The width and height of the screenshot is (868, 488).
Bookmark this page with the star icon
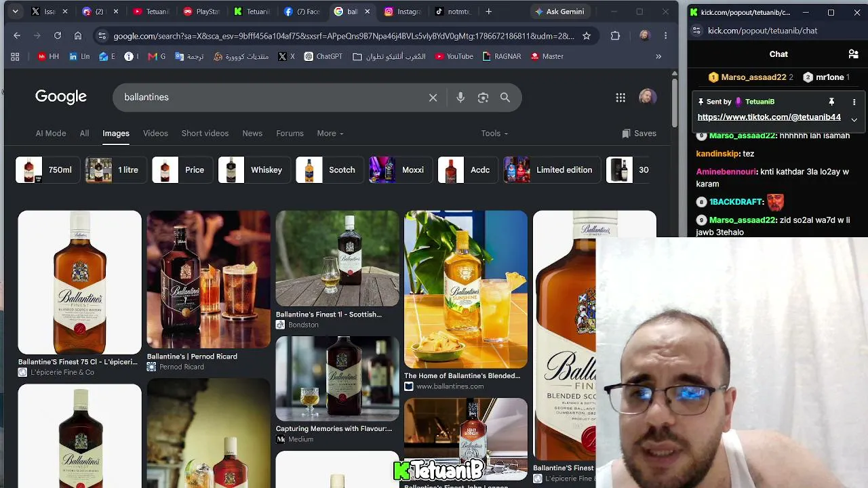click(x=587, y=35)
